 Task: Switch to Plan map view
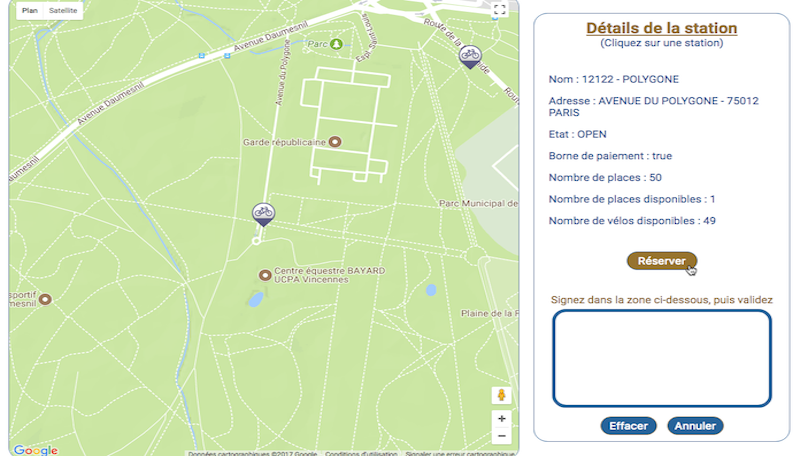[30, 10]
